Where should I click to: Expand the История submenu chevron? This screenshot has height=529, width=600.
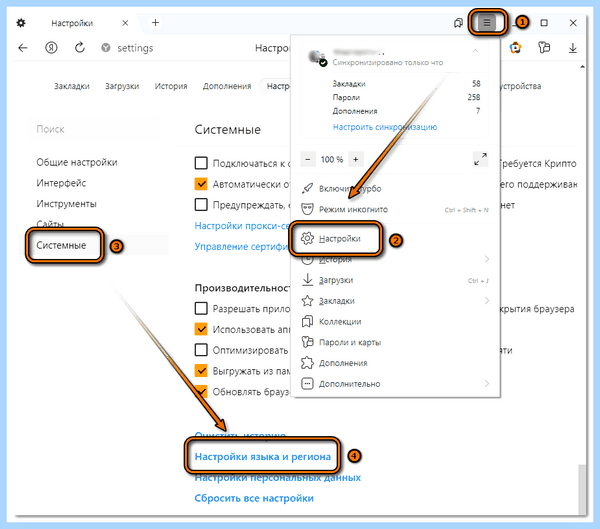tap(487, 259)
